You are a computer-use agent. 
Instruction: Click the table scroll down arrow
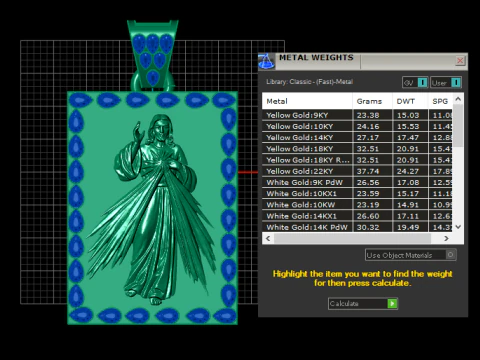tap(458, 227)
